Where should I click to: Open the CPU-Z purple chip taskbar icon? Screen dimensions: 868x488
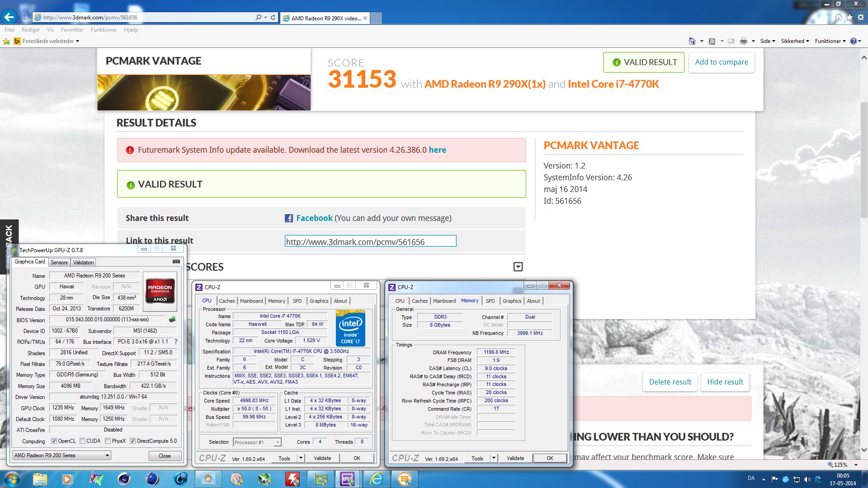coord(348,479)
